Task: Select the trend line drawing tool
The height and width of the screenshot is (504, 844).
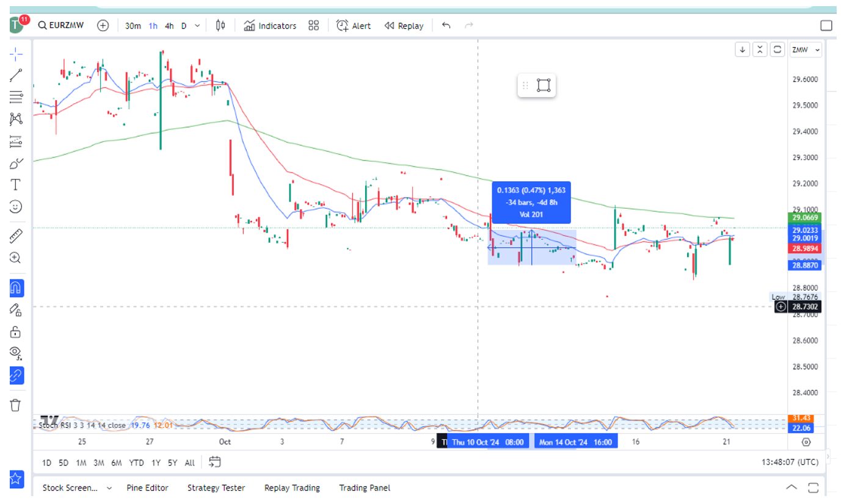Action: 16,75
